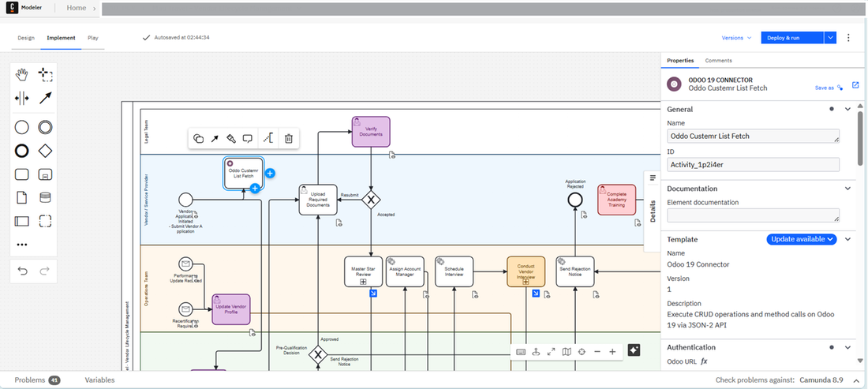This screenshot has height=389, width=868.
Task: Collapse the Template section
Action: (847, 239)
